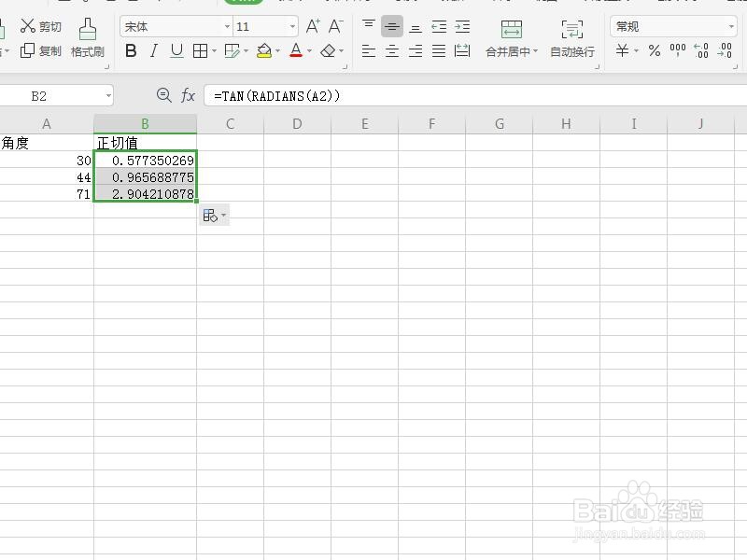Apply percent style format
The image size is (747, 560).
(655, 50)
